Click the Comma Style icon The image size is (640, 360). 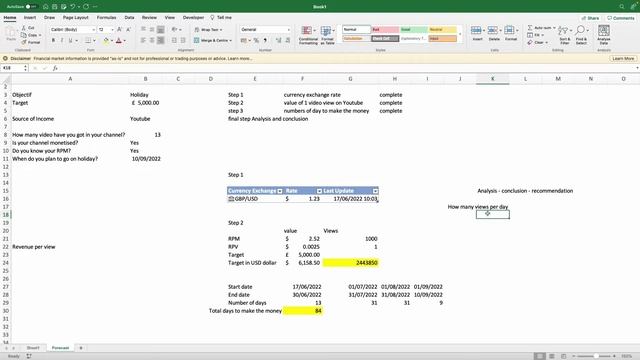point(265,40)
